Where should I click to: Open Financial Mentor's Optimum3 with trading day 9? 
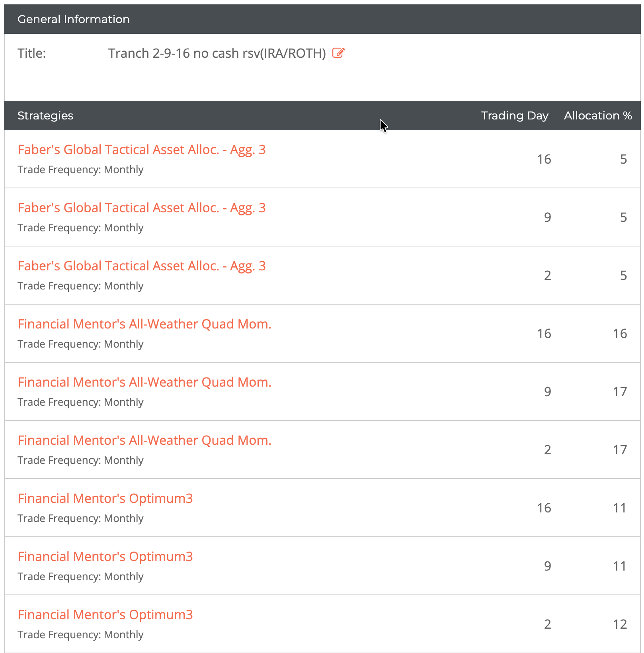105,557
